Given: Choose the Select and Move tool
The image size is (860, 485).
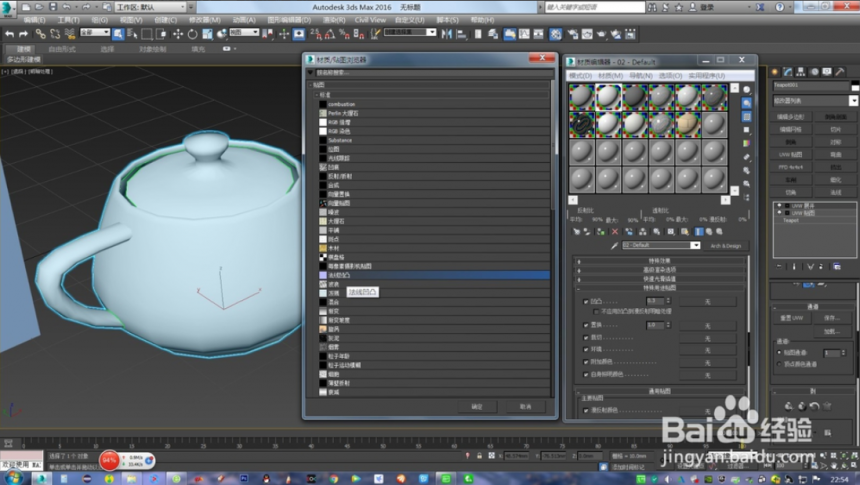Looking at the screenshot, I should 178,34.
